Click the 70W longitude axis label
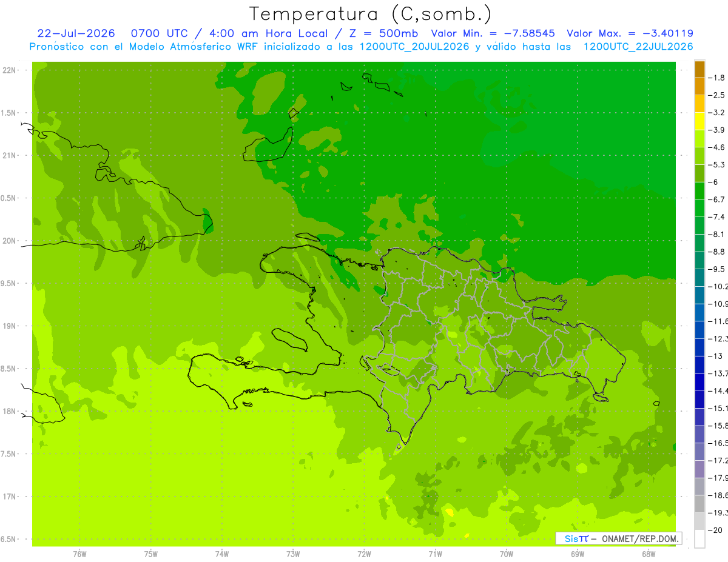Viewport: 728px width, 562px height. (x=507, y=554)
